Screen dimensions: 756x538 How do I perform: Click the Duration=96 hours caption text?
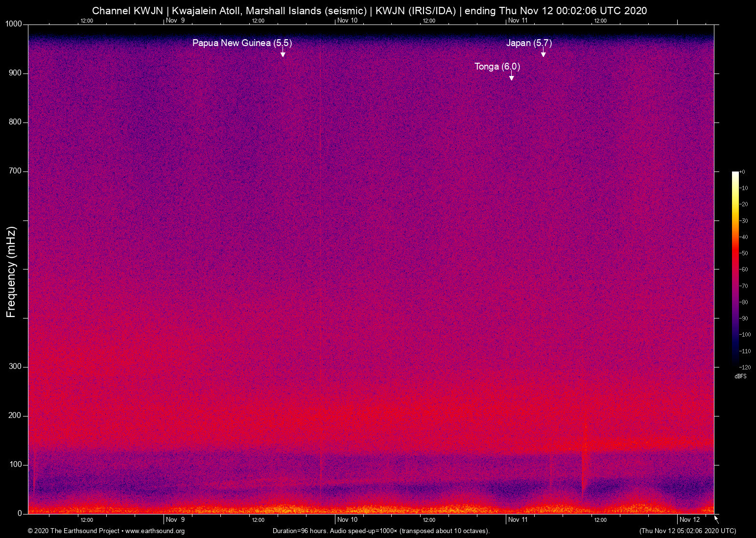coord(380,531)
